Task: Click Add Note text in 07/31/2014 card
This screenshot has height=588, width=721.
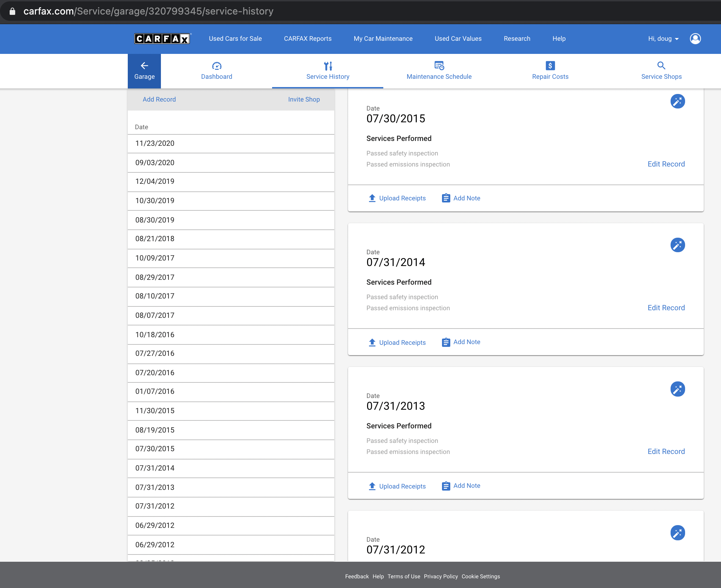Action: pyautogui.click(x=467, y=342)
